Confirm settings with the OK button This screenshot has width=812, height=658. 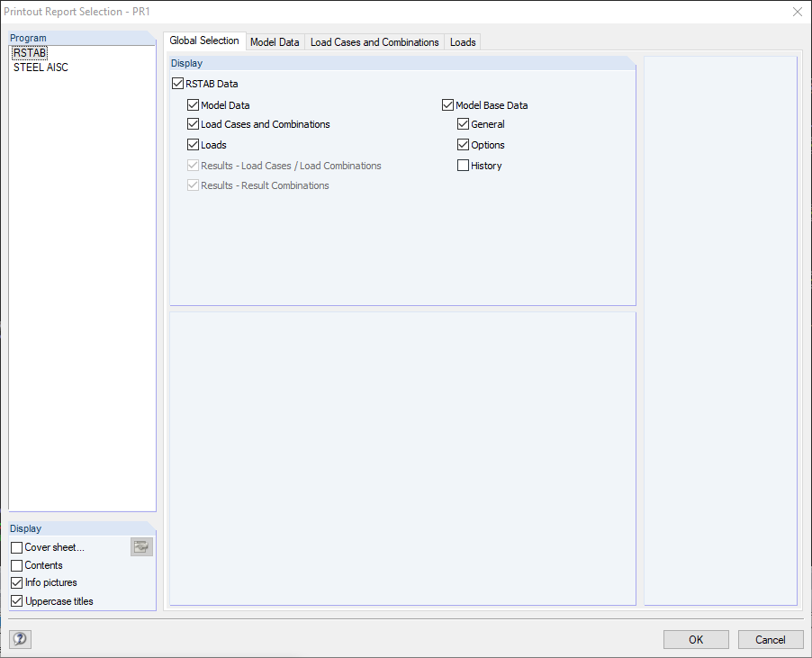tap(696, 639)
